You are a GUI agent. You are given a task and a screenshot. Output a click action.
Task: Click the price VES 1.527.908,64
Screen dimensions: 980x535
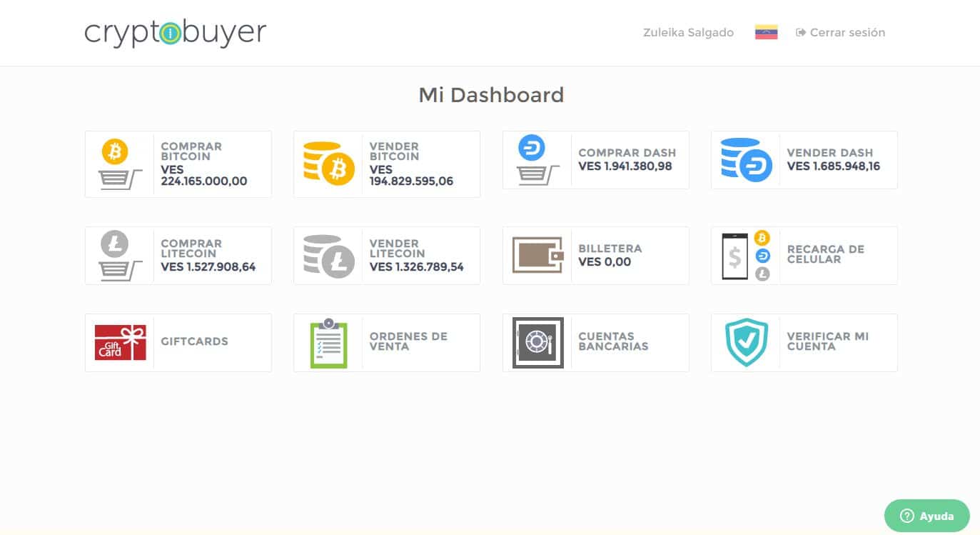pos(208,267)
